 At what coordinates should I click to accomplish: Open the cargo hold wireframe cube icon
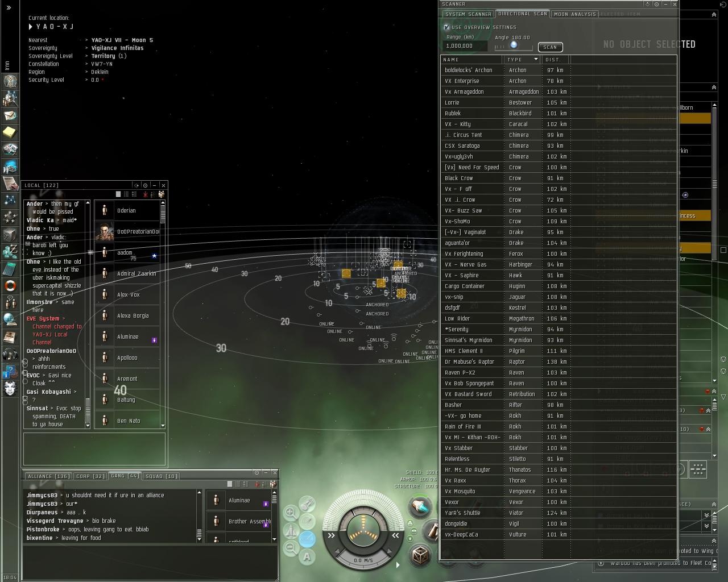421,554
